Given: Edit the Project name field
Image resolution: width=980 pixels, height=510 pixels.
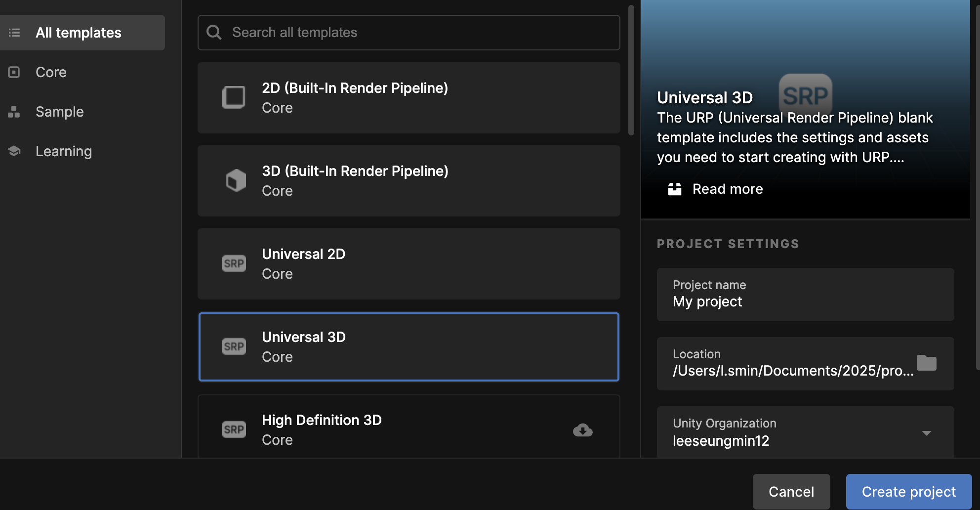Looking at the screenshot, I should 806,295.
